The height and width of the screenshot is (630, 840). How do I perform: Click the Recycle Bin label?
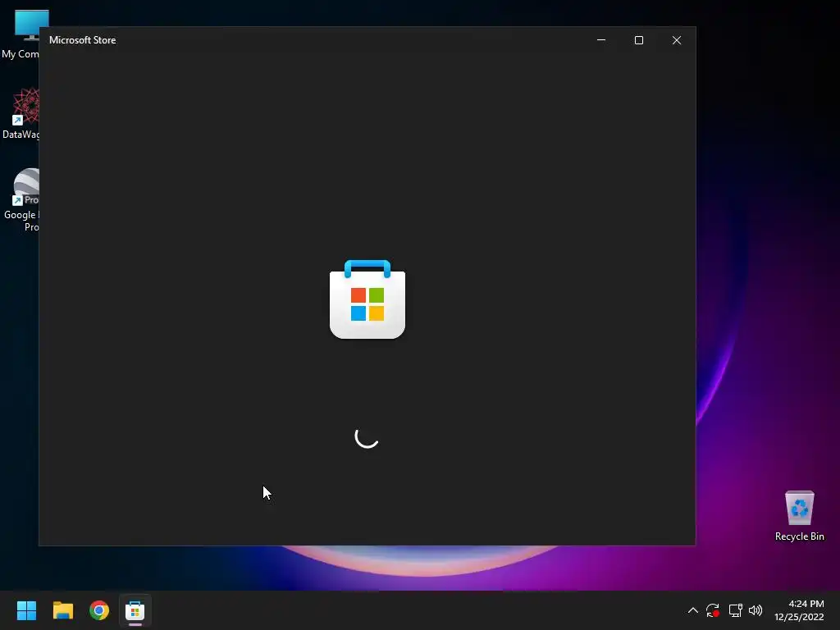tap(799, 536)
